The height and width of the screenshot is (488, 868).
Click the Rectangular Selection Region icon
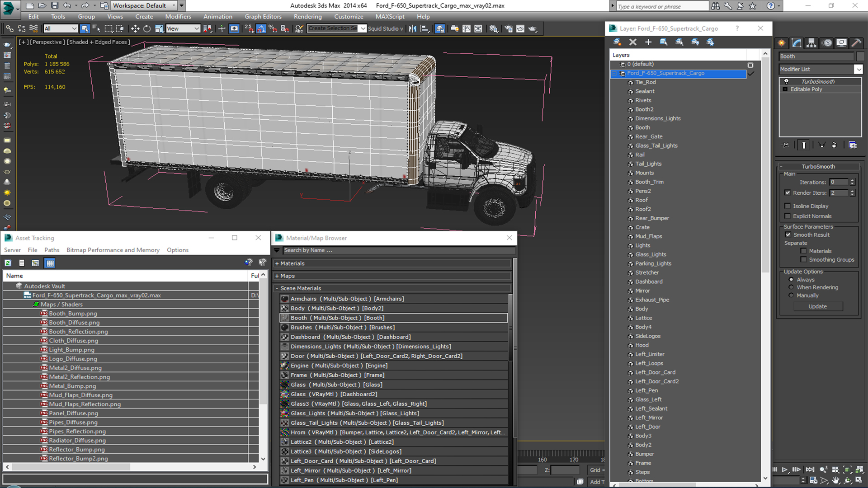pyautogui.click(x=108, y=28)
